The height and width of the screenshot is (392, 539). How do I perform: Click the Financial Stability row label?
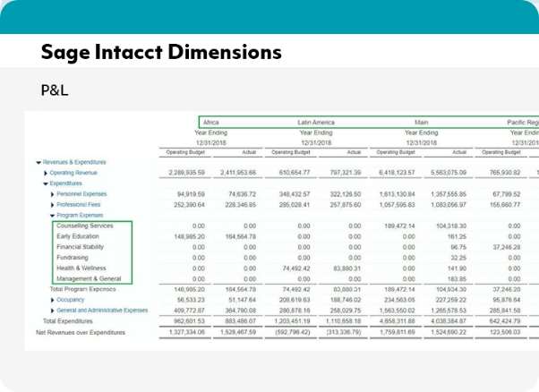click(81, 247)
